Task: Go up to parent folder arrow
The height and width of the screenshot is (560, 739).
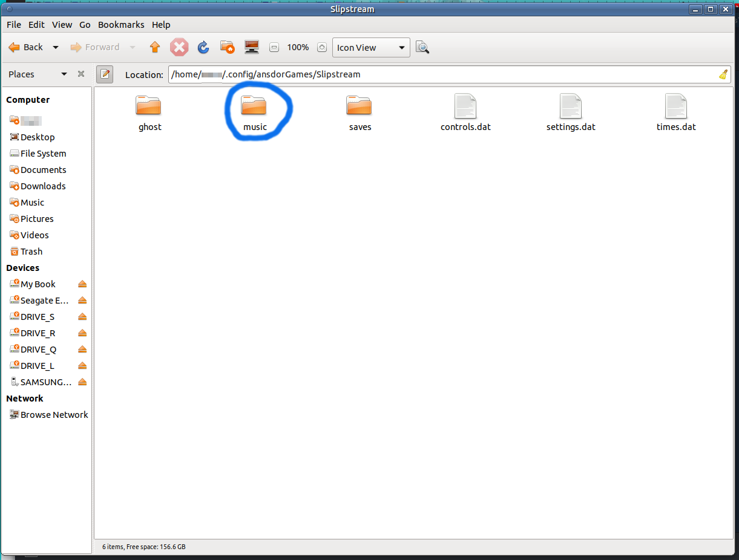Action: (x=155, y=47)
